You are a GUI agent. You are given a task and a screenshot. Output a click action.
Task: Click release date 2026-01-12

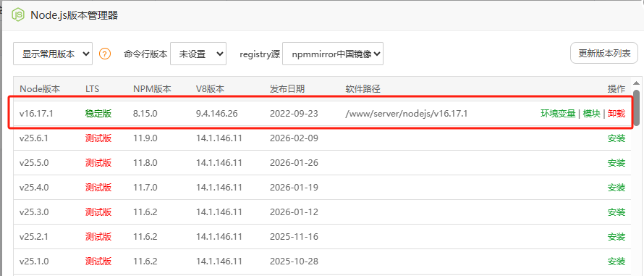click(x=294, y=212)
